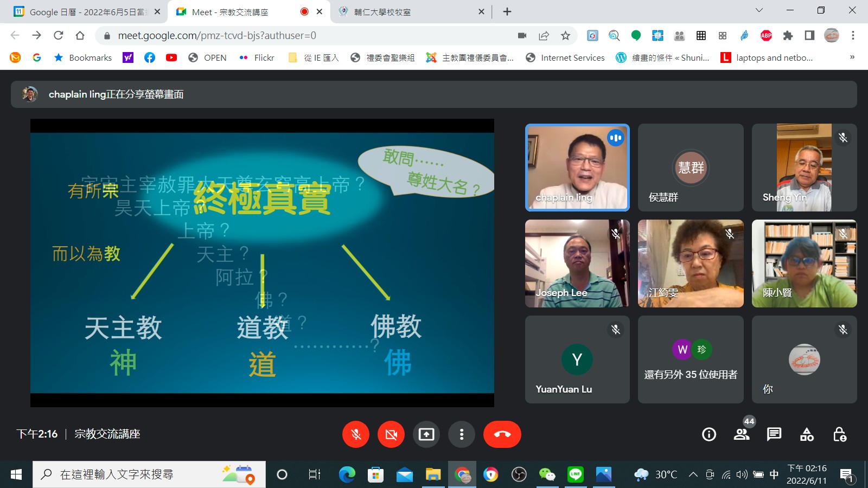Show the participants list panel
The height and width of the screenshot is (488, 868).
[x=741, y=434]
